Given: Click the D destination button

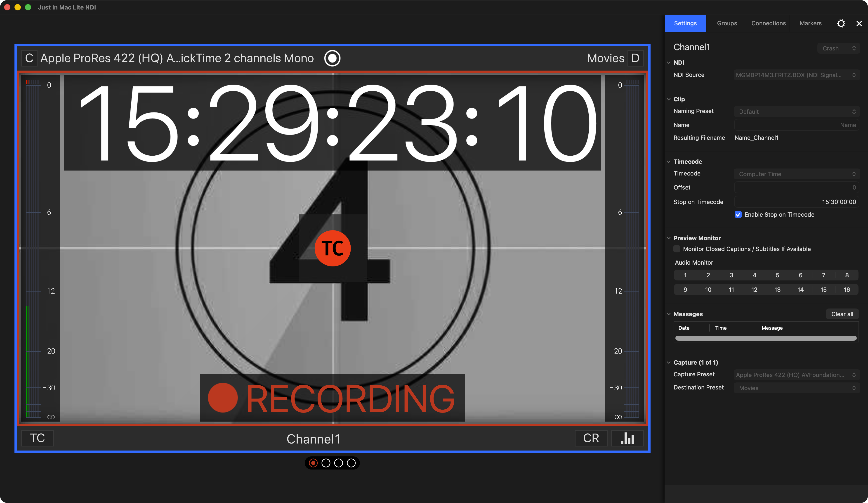Looking at the screenshot, I should click(x=635, y=58).
